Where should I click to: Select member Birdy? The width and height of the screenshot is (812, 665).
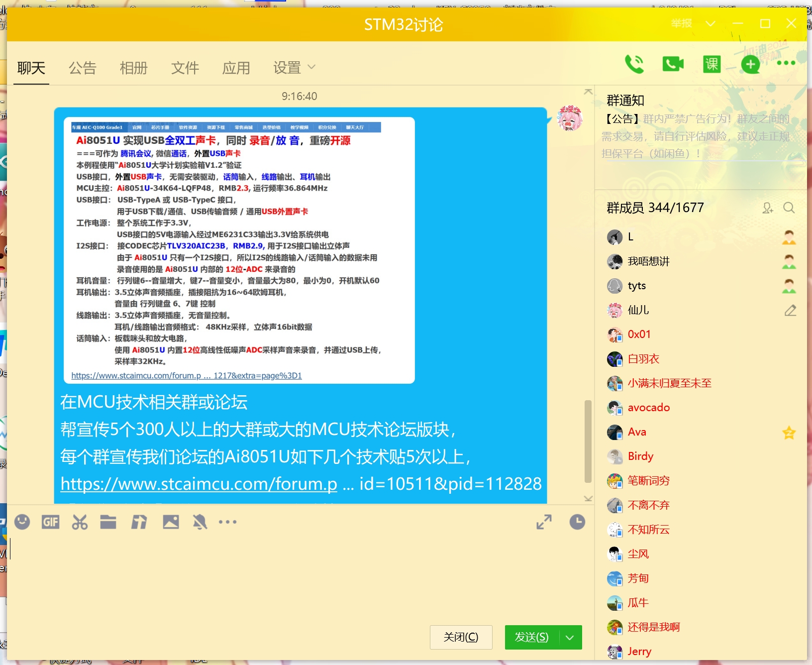tap(640, 456)
